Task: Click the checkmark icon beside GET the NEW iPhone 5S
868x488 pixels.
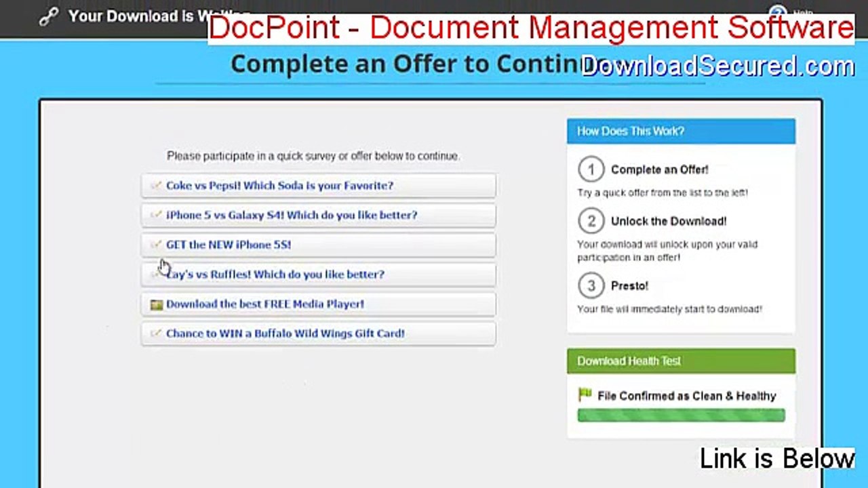Action: click(x=156, y=245)
